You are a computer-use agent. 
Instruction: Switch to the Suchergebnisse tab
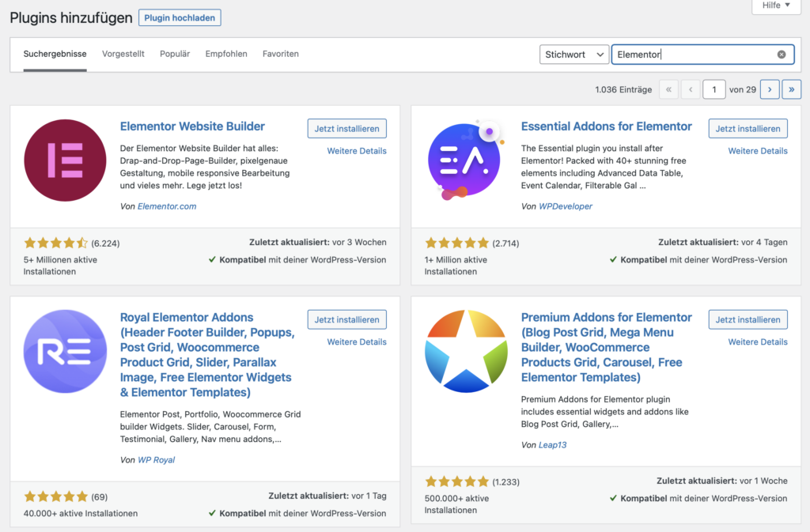[x=55, y=54]
